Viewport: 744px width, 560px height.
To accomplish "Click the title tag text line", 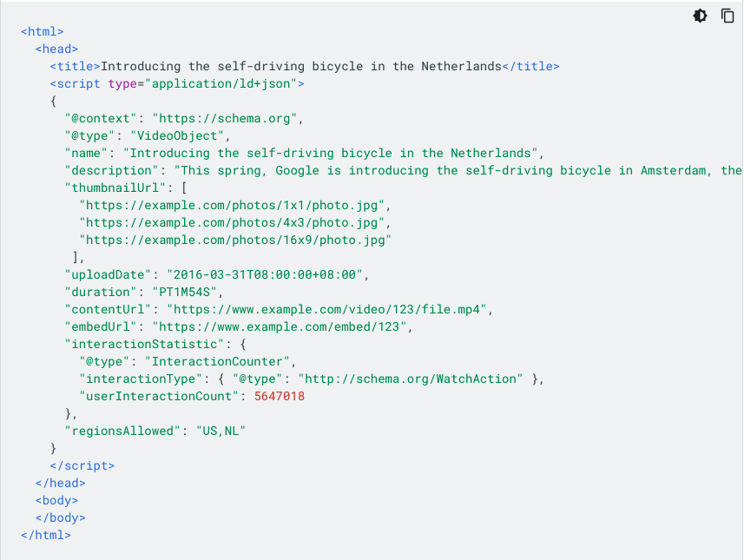I will point(305,67).
